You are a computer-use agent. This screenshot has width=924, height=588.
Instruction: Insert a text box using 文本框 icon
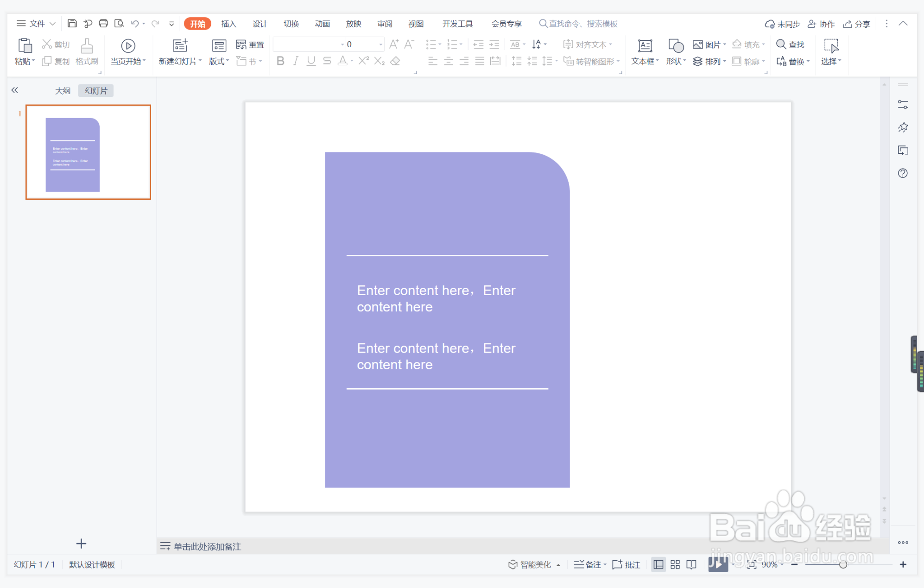(645, 46)
